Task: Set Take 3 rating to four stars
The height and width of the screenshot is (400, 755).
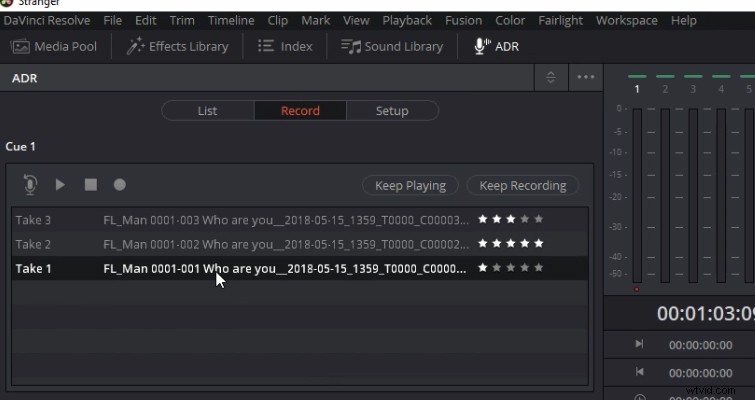Action: coord(525,219)
